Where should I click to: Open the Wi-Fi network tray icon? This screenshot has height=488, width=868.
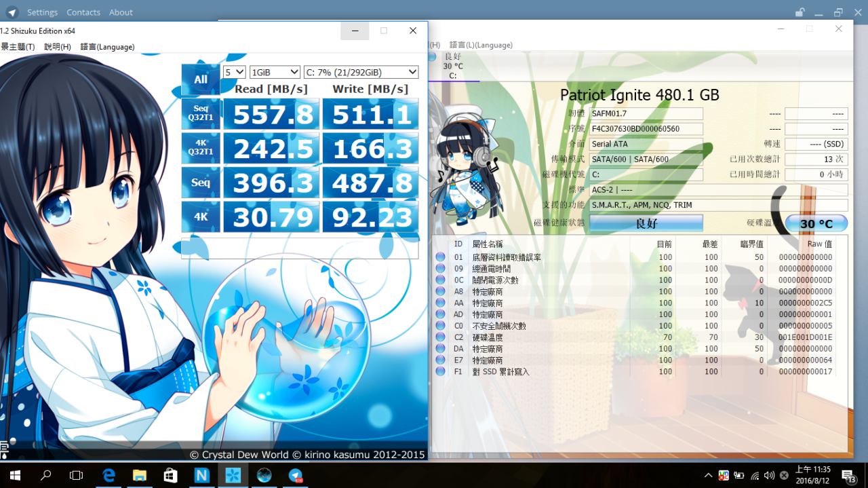coord(755,475)
